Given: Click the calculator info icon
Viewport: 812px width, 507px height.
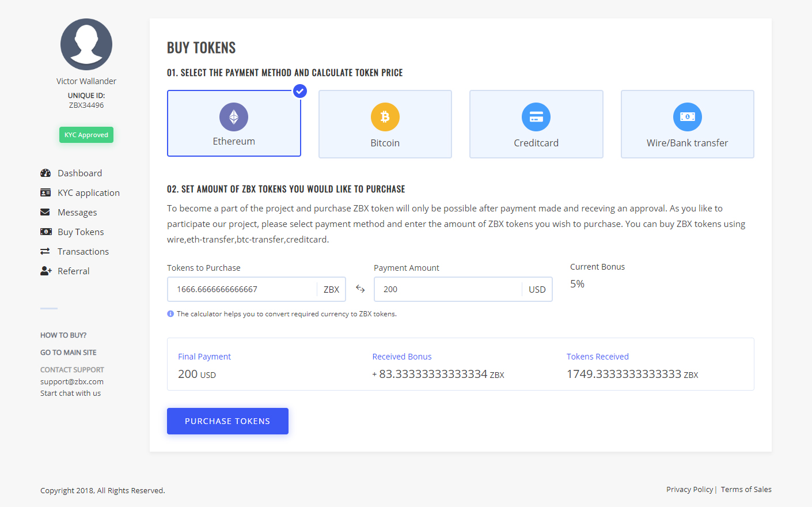Looking at the screenshot, I should [170, 314].
